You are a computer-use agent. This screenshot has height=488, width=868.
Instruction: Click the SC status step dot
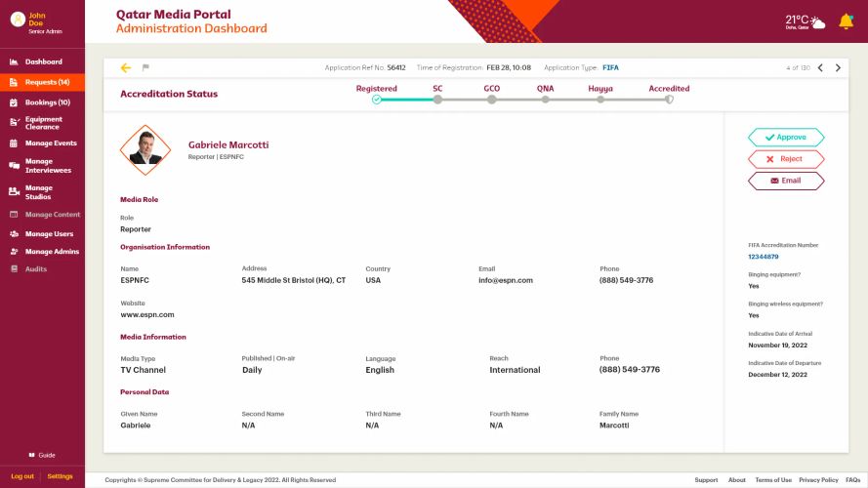pyautogui.click(x=437, y=100)
